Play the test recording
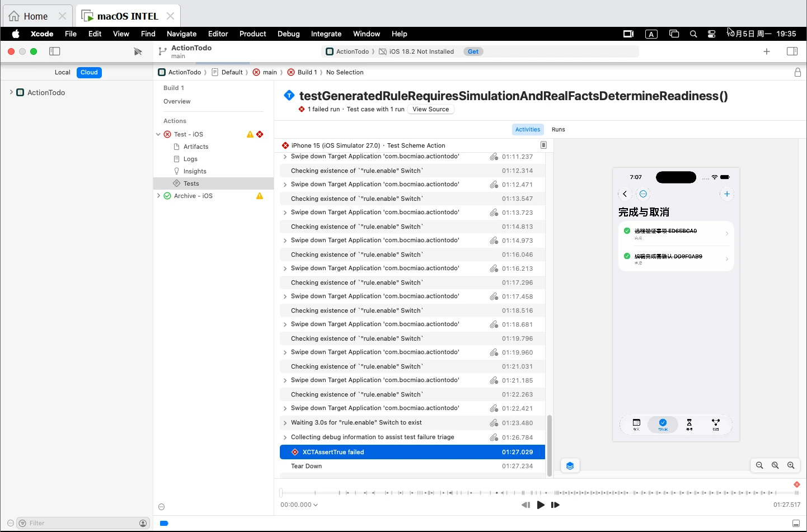The width and height of the screenshot is (807, 532). (541, 505)
